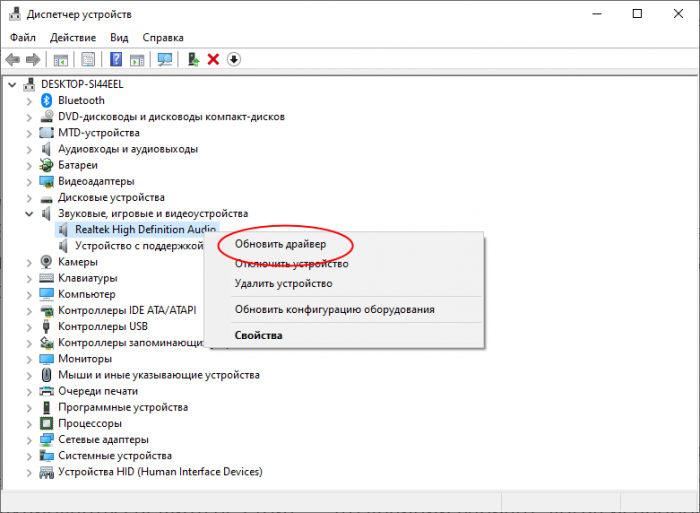This screenshot has width=700, height=513.
Task: Click the Камеры webcam icon
Action: [x=46, y=262]
